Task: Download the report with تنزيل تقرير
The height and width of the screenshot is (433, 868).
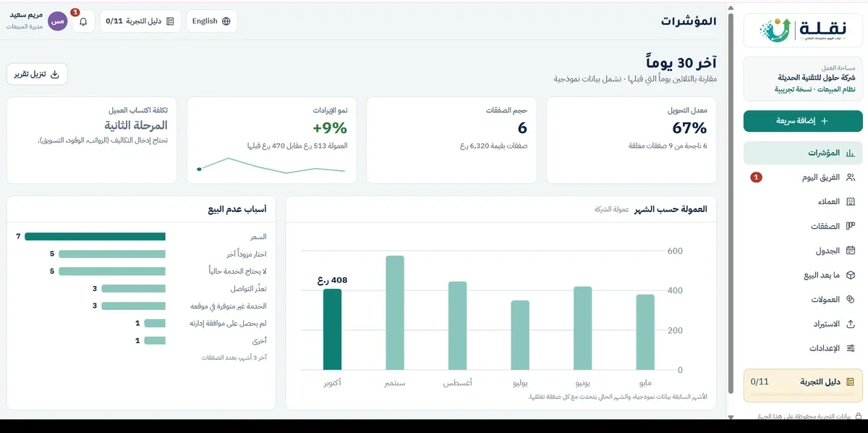Action: (x=38, y=74)
